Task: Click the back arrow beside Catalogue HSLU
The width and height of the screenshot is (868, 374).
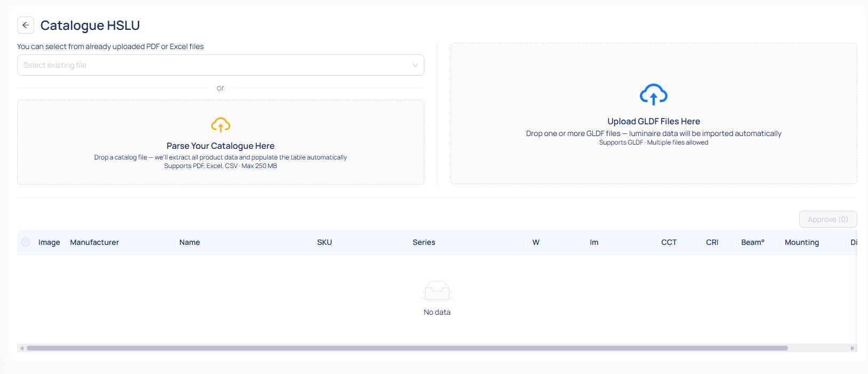Action: [26, 25]
